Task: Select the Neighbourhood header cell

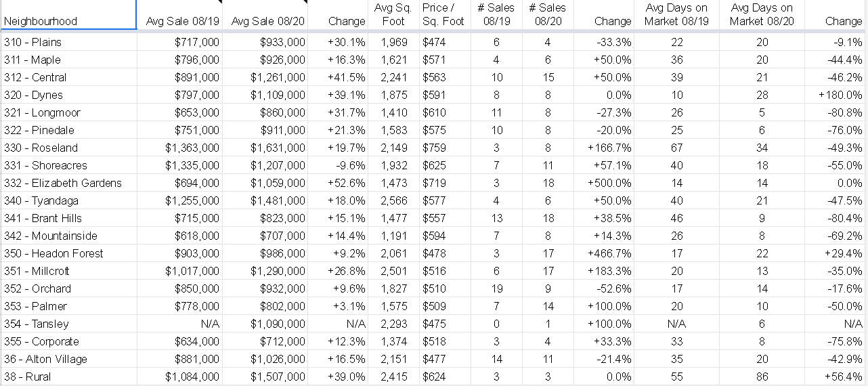Action: tap(68, 15)
